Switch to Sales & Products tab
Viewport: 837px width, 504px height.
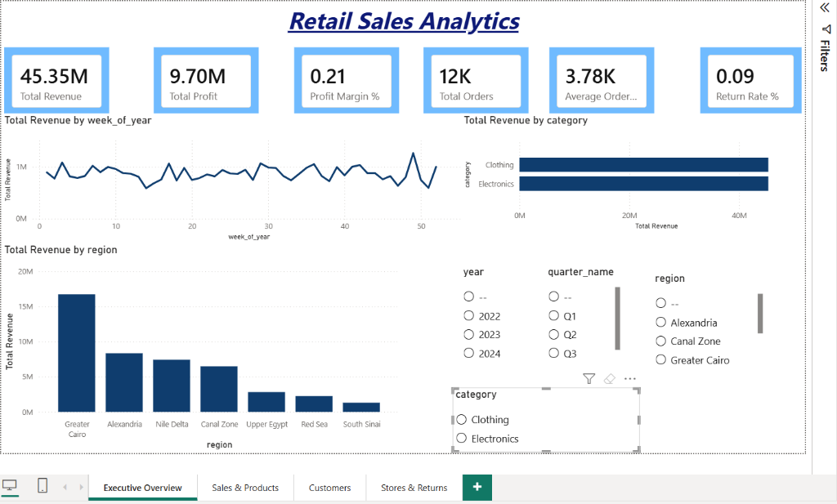coord(245,488)
